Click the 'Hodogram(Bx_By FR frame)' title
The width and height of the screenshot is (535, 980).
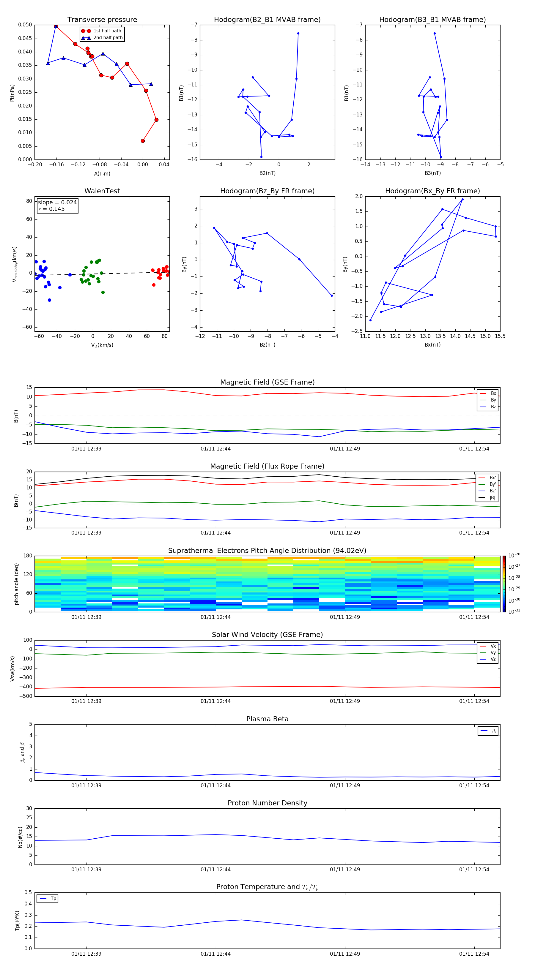click(432, 191)
